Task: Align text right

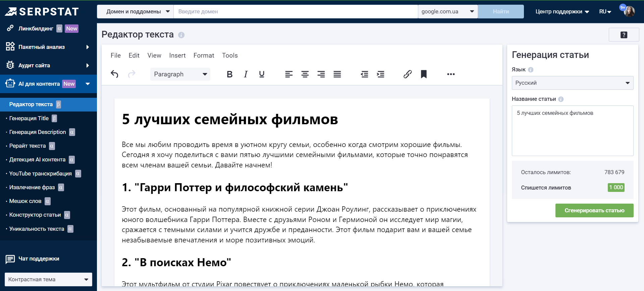Action: [x=321, y=74]
